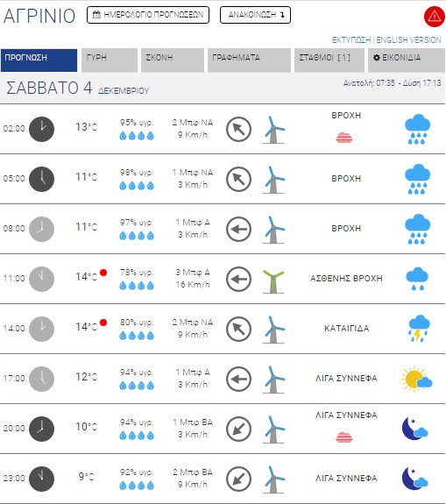The width and height of the screenshot is (446, 504).
Task: Open the ΓΡΑΦΗΜΑΤΑ tab
Action: pyautogui.click(x=249, y=60)
